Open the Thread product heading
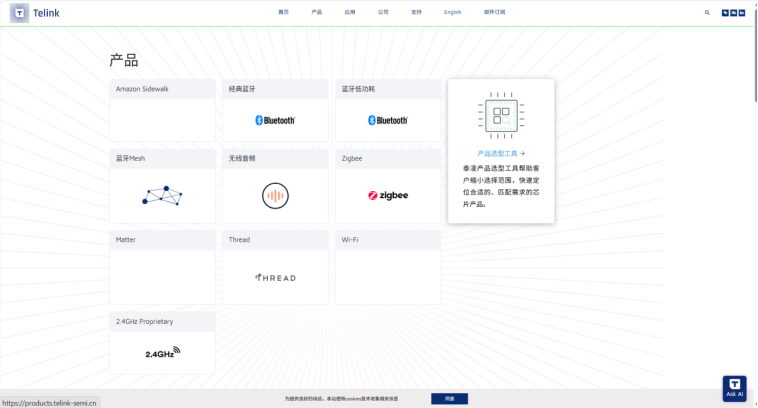 click(x=239, y=240)
